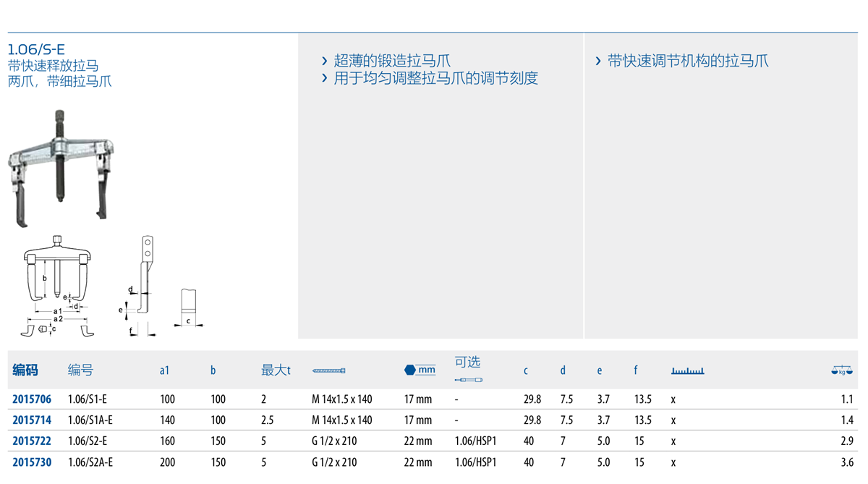
Task: Open product code 2015706
Action: [32, 399]
